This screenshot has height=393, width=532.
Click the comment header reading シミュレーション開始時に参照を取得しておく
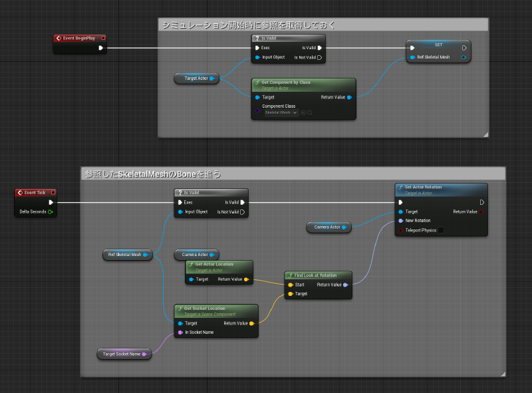click(x=323, y=25)
